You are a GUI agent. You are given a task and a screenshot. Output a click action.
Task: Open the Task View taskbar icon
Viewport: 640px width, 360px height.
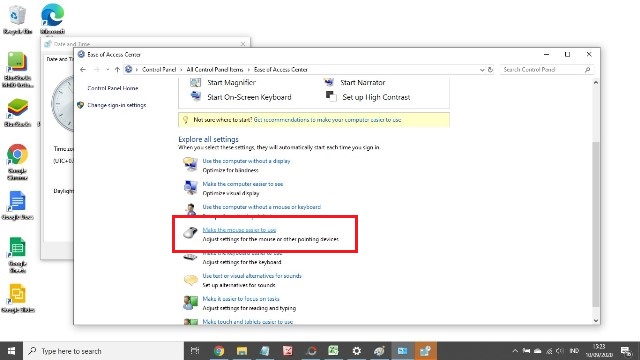click(x=195, y=351)
